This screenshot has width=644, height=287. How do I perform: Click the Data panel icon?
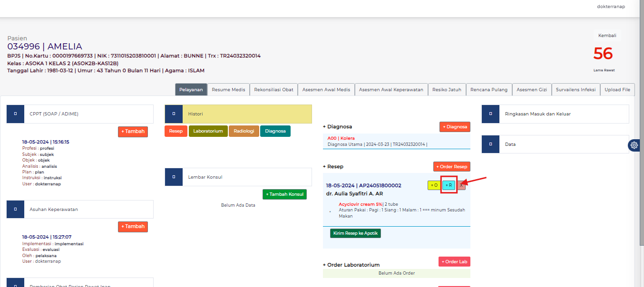tap(490, 144)
